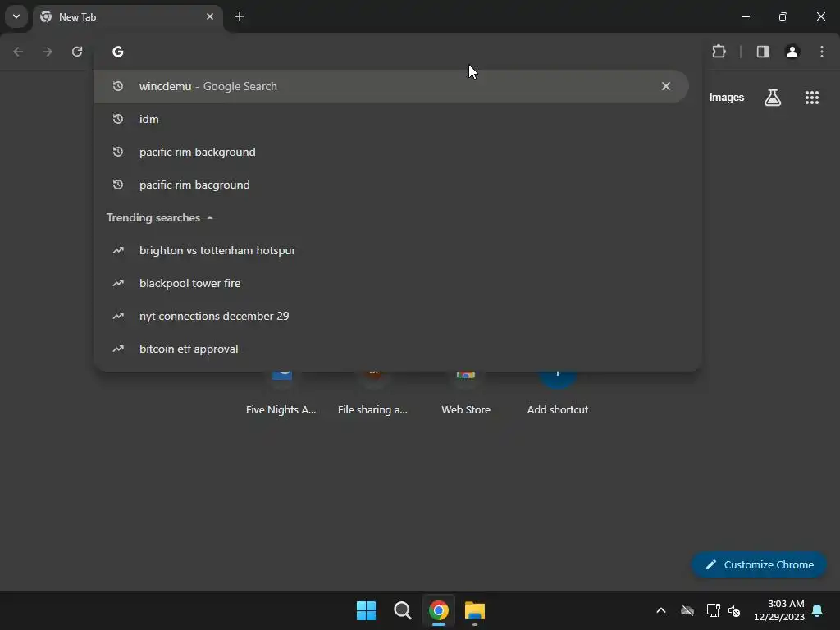Viewport: 840px width, 630px height.
Task: Click the back navigation arrow
Action: (x=18, y=52)
